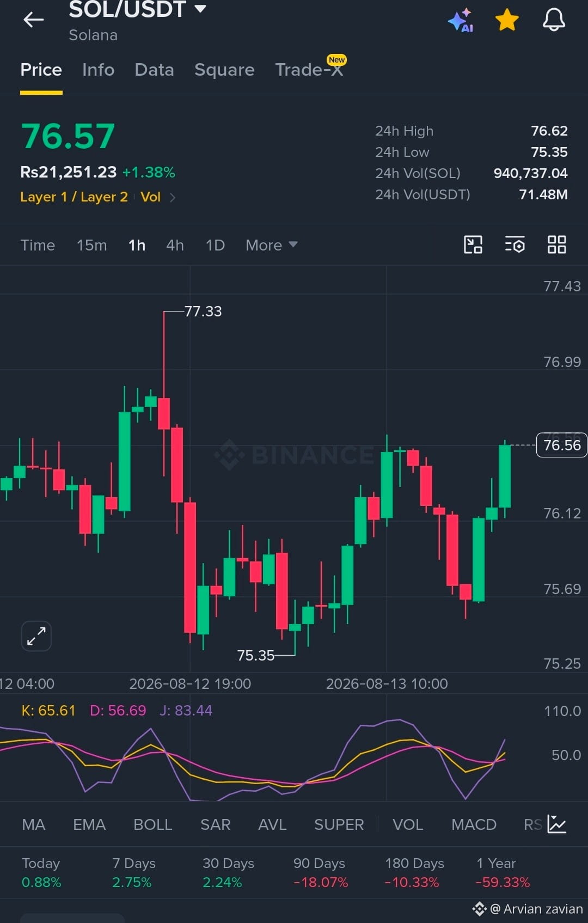The image size is (588, 923).
Task: Tap the large 76.57 price
Action: coord(68,136)
